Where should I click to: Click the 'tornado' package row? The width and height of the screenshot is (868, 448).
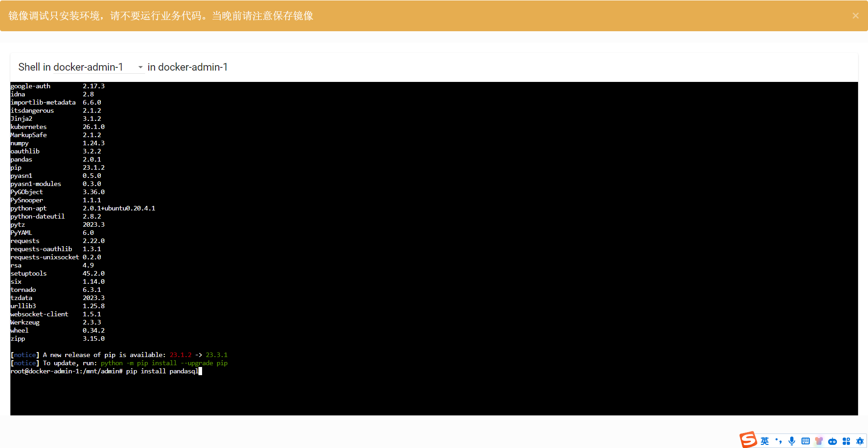pyautogui.click(x=56, y=290)
